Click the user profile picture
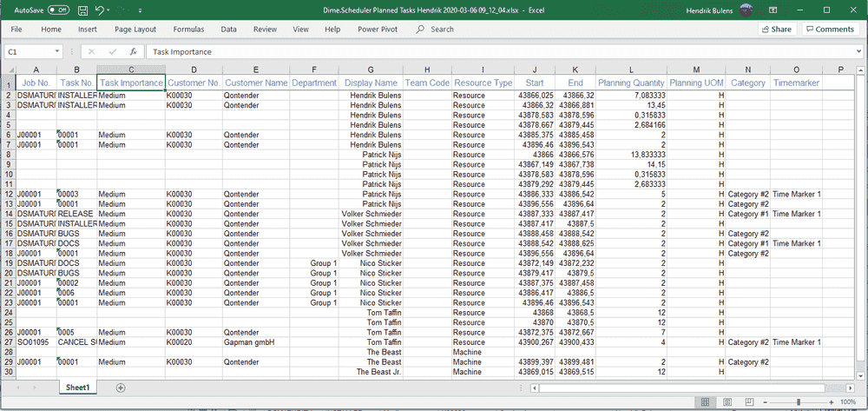 [746, 10]
